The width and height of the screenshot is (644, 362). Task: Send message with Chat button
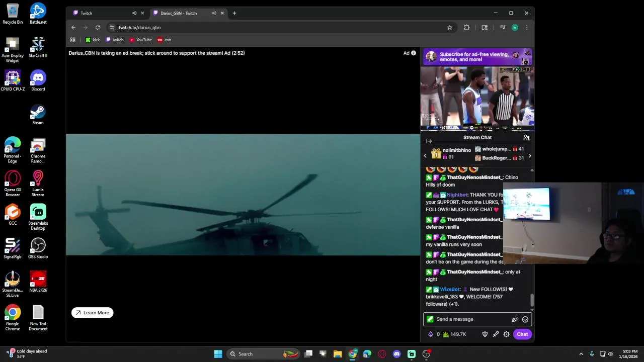coord(522,334)
